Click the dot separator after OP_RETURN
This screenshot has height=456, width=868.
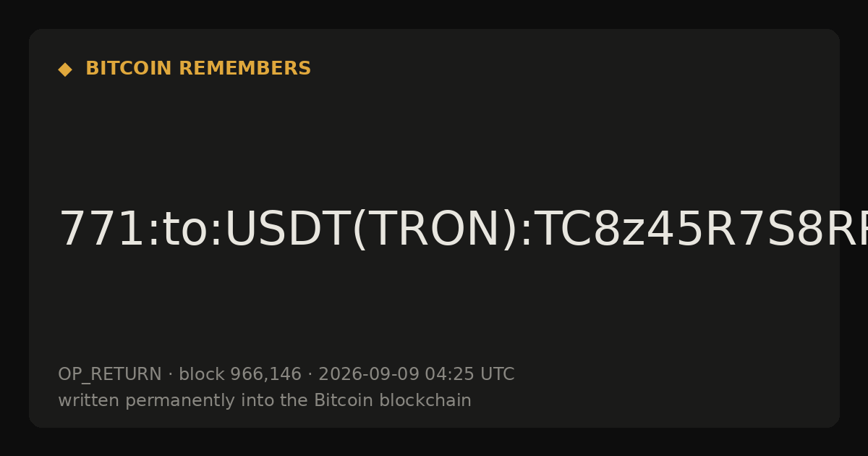click(170, 375)
